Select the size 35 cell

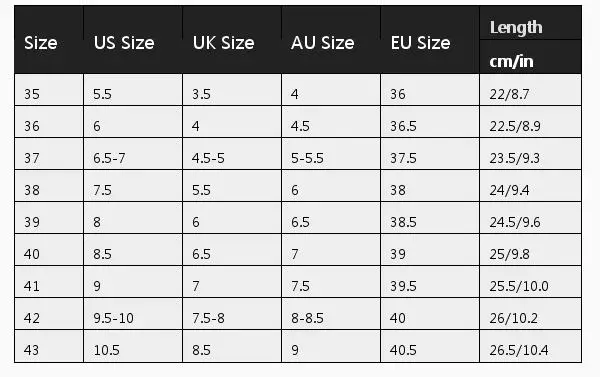pyautogui.click(x=49, y=90)
